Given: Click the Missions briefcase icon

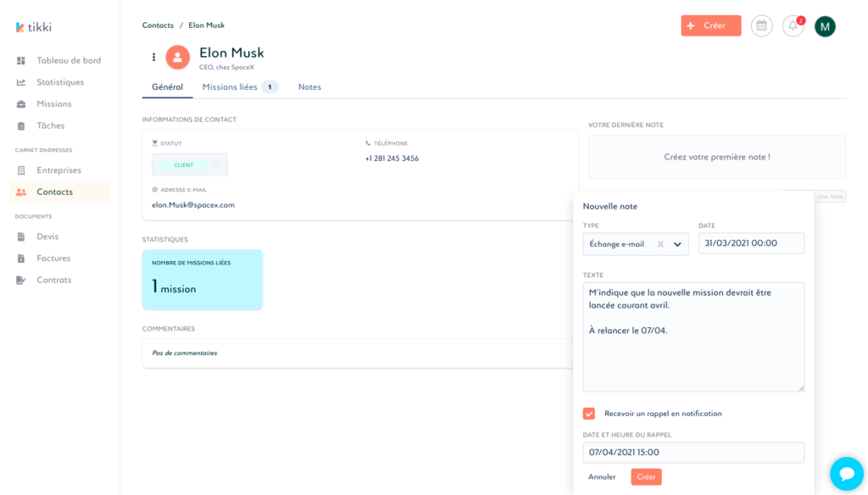Looking at the screenshot, I should click(x=21, y=104).
